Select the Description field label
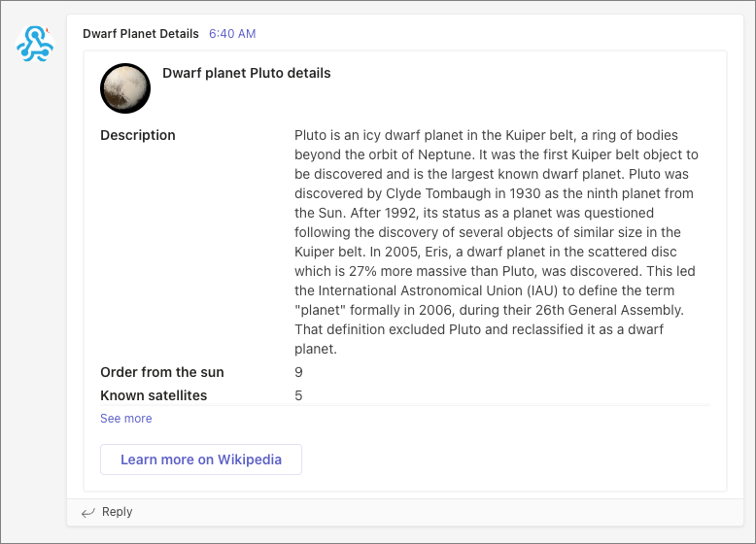The image size is (756, 544). (138, 135)
